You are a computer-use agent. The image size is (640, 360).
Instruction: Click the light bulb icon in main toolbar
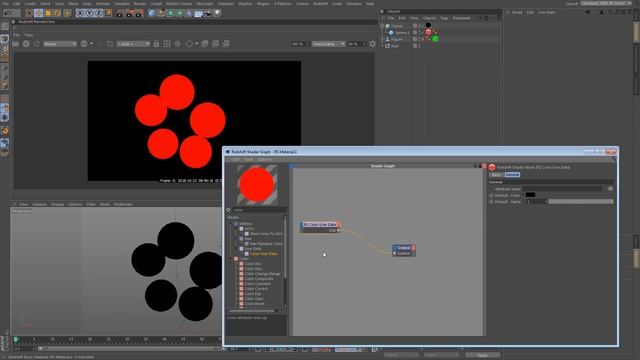[217, 13]
